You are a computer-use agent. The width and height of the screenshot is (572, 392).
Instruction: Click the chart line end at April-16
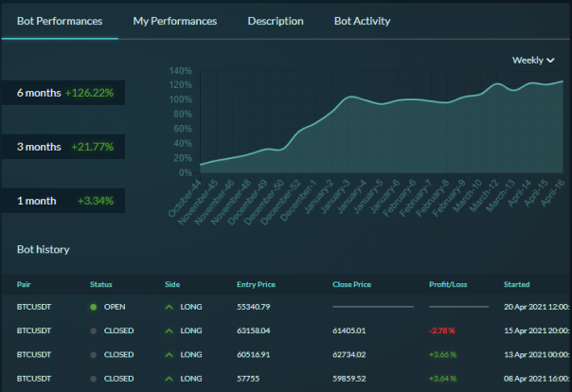(563, 81)
